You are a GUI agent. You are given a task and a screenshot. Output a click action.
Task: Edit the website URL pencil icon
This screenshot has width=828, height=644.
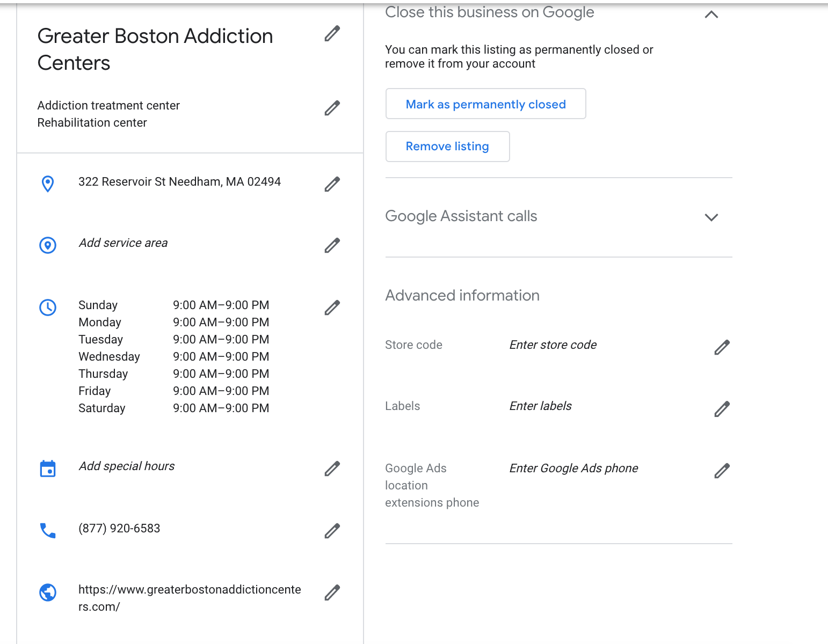[332, 592]
